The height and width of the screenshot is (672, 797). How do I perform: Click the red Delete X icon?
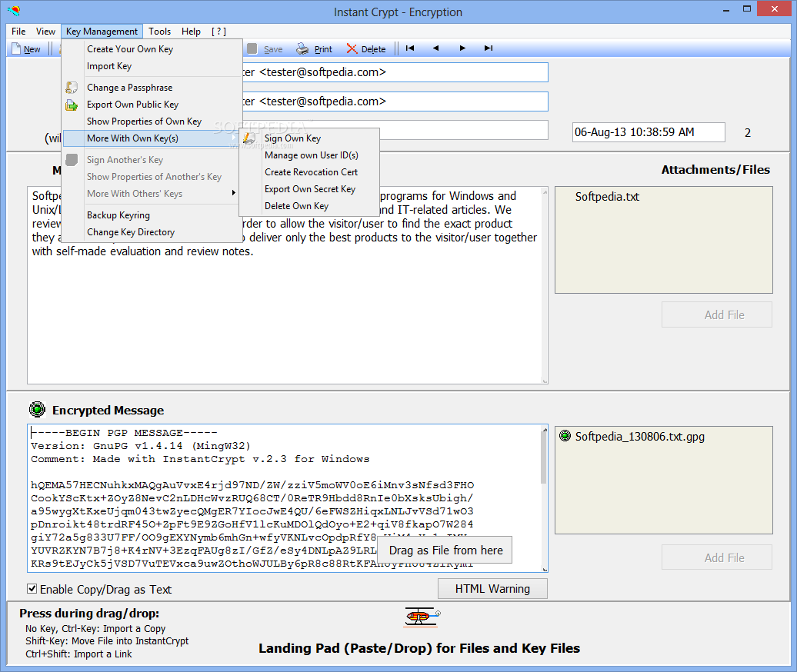point(352,48)
